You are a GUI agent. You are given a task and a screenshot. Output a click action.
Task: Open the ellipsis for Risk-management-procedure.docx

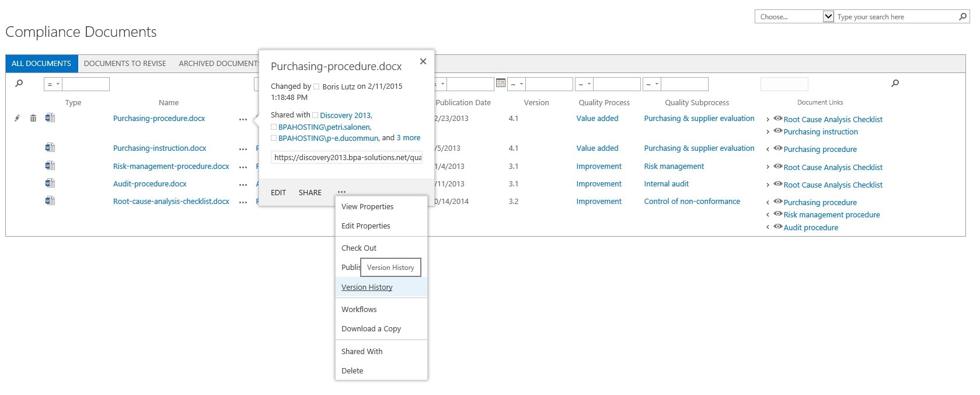(243, 167)
